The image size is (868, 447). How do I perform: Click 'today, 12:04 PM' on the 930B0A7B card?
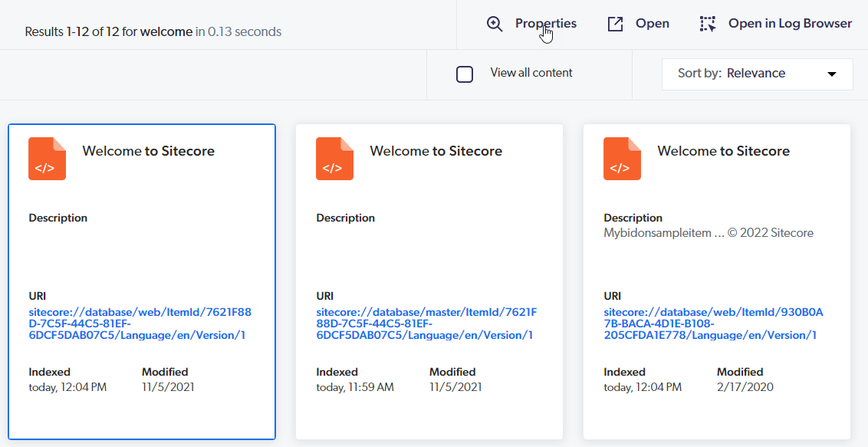tap(643, 387)
